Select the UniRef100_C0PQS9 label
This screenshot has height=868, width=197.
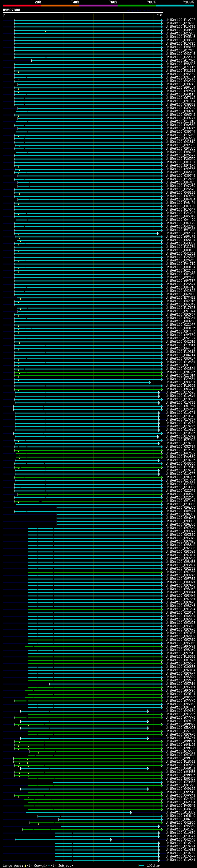[x=180, y=765]
